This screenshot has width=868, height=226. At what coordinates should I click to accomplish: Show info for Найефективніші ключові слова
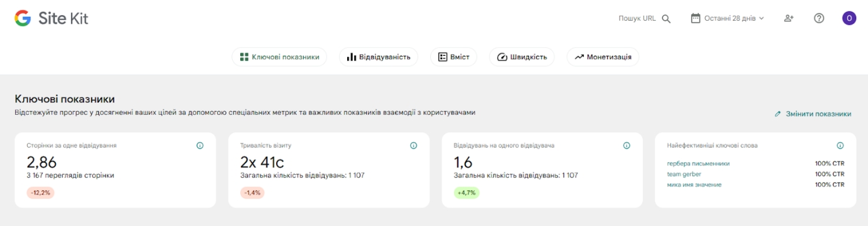(840, 146)
